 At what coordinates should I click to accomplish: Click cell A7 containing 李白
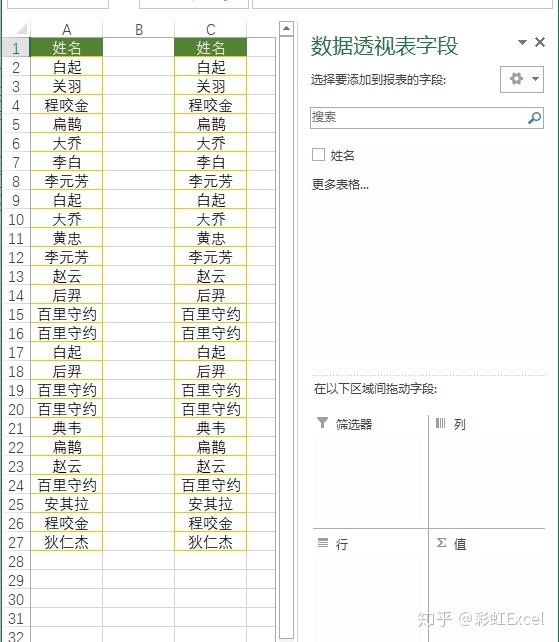(66, 162)
